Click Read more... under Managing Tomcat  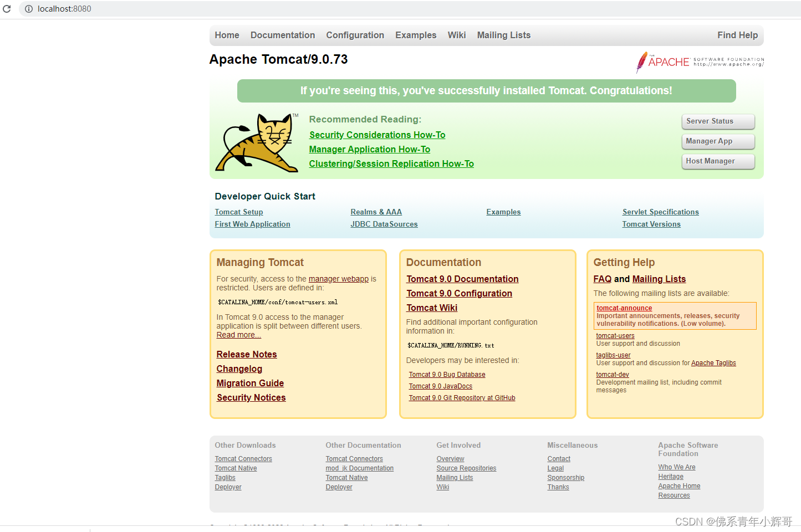point(239,335)
